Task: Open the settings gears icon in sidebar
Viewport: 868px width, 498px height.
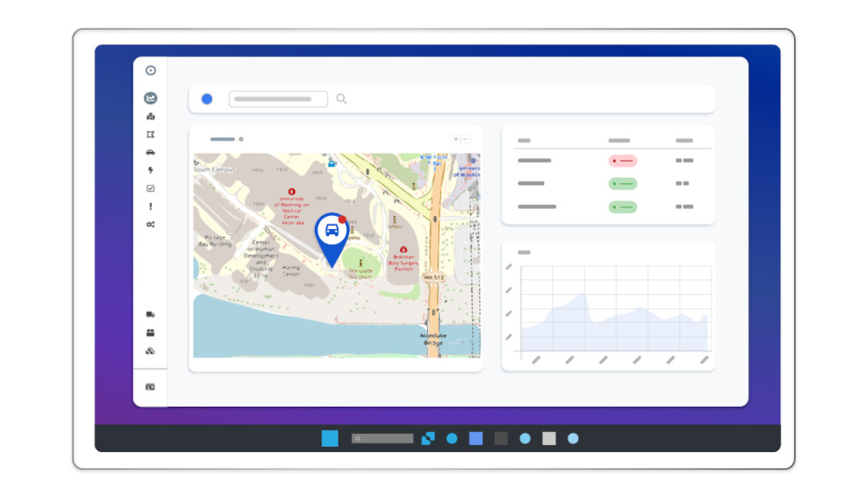Action: tap(150, 225)
